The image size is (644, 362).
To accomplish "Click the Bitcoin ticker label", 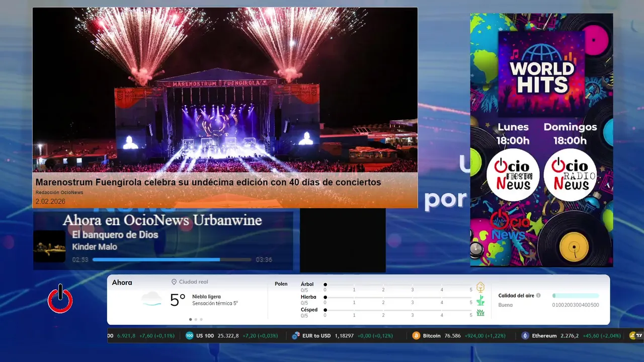I will click(x=432, y=336).
